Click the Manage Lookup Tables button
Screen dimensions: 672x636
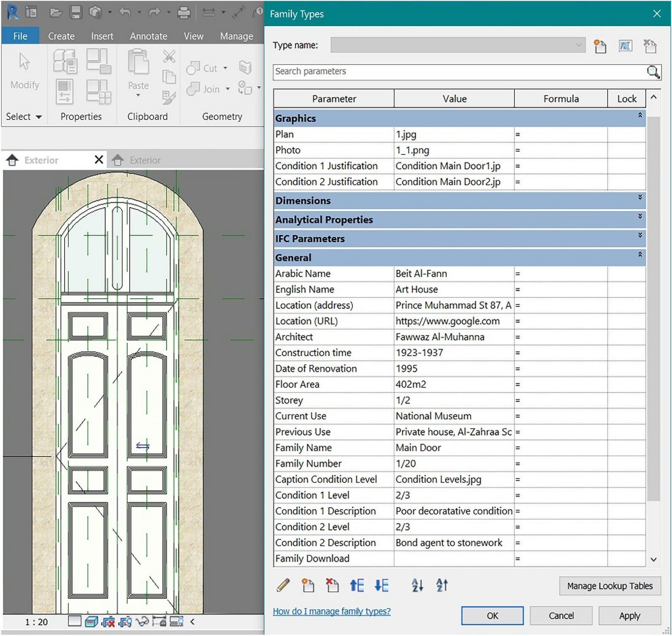(609, 586)
